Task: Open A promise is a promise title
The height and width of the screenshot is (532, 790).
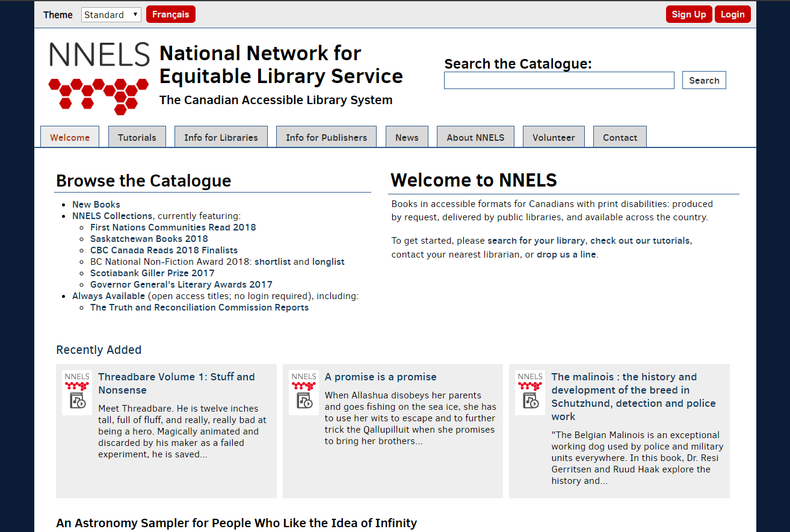Action: coord(381,377)
